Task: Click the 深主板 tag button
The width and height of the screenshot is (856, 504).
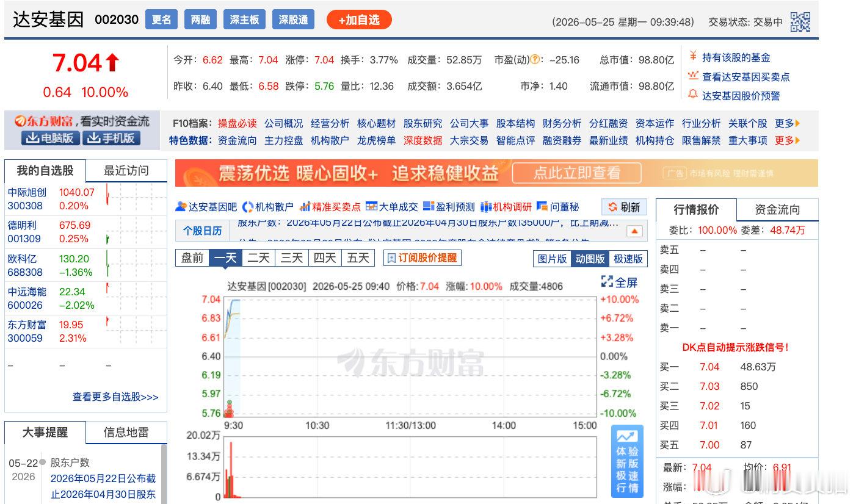Action: (x=244, y=20)
